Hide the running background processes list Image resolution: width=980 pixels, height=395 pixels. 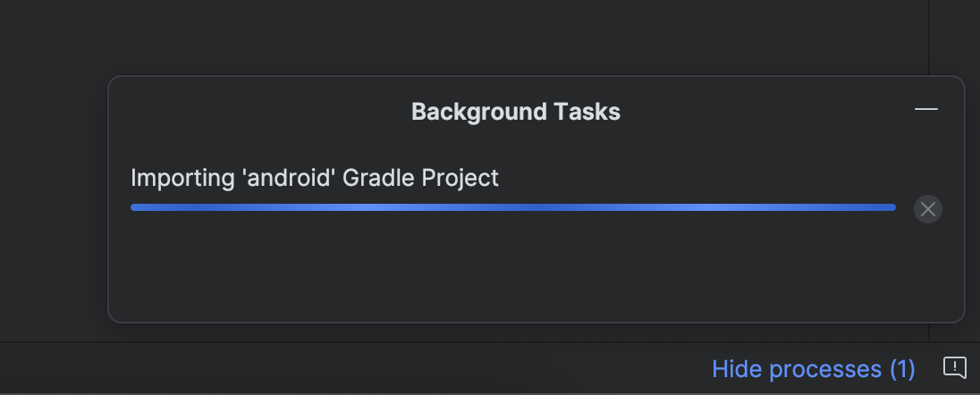(813, 369)
